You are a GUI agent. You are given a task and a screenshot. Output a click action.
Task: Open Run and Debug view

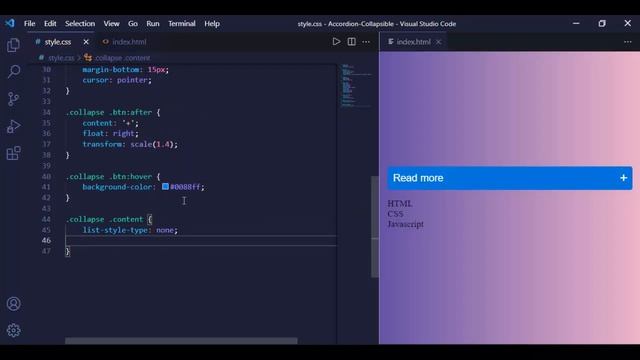coord(13,126)
